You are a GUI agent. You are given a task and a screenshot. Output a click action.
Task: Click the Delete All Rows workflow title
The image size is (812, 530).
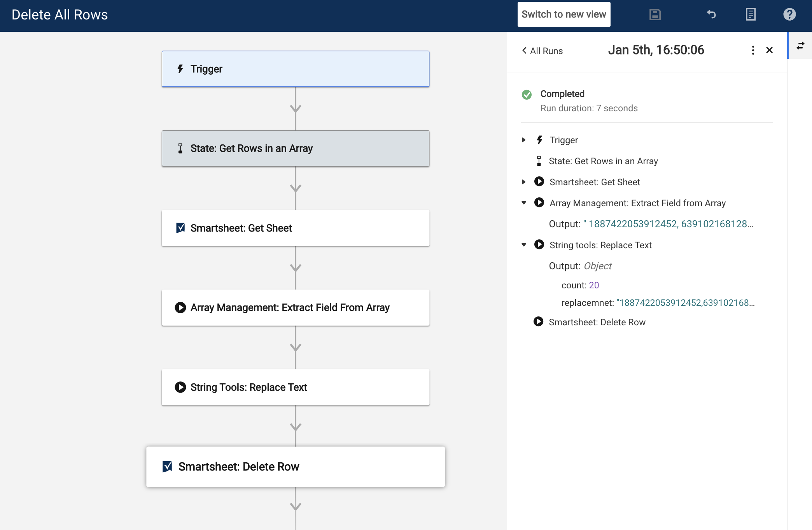point(59,15)
